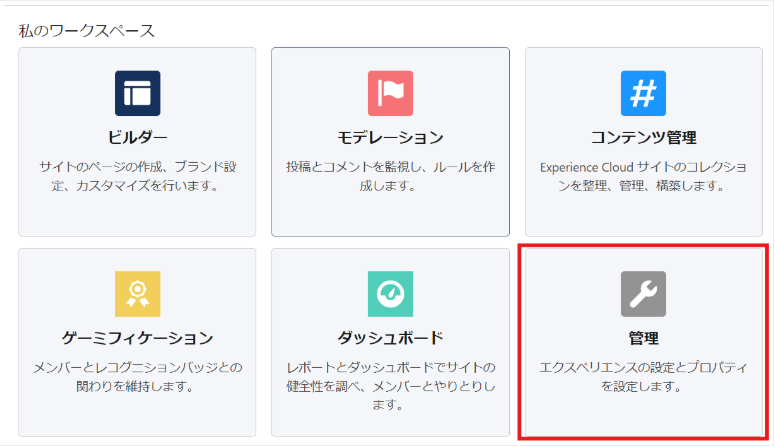Click the Builder description about page creation
Image resolution: width=775 pixels, height=447 pixels.
[x=137, y=176]
